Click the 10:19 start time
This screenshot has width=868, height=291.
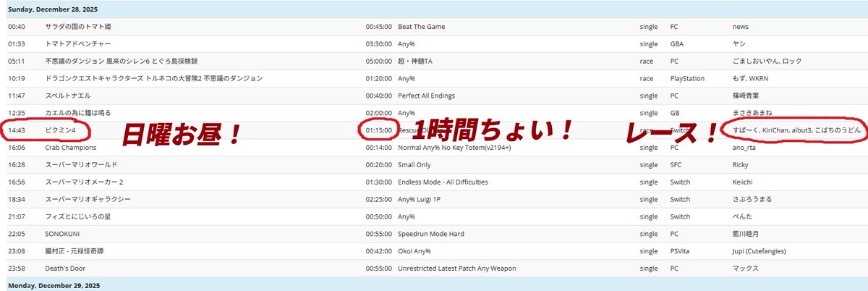click(17, 78)
